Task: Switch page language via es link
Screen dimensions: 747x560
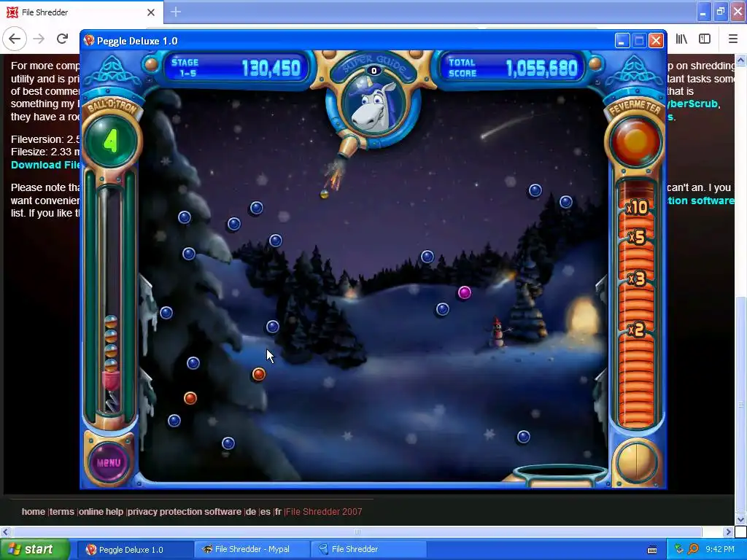Action: [x=266, y=511]
